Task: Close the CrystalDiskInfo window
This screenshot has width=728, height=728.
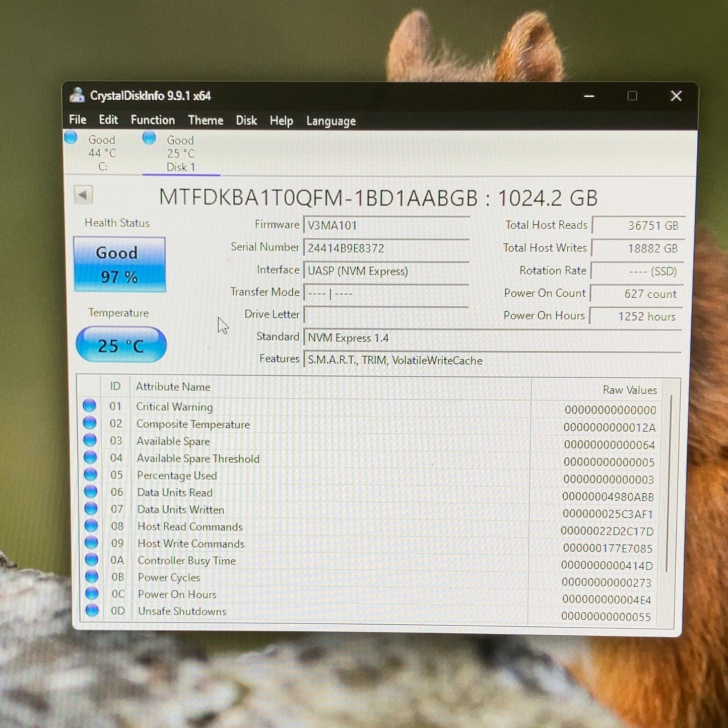Action: [676, 96]
